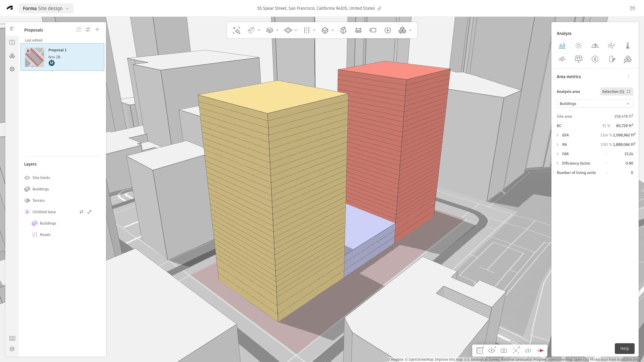Select the Site limits layer
Image resolution: width=644 pixels, height=362 pixels.
coord(41,178)
